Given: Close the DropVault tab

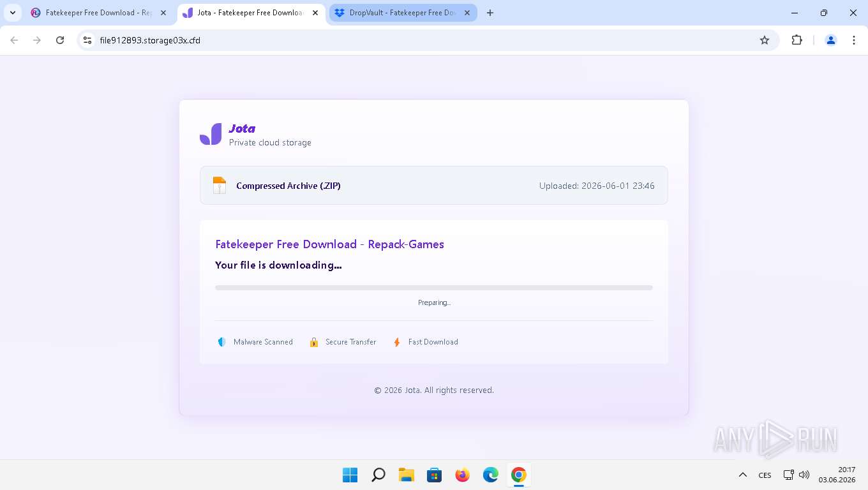Looking at the screenshot, I should tap(467, 13).
